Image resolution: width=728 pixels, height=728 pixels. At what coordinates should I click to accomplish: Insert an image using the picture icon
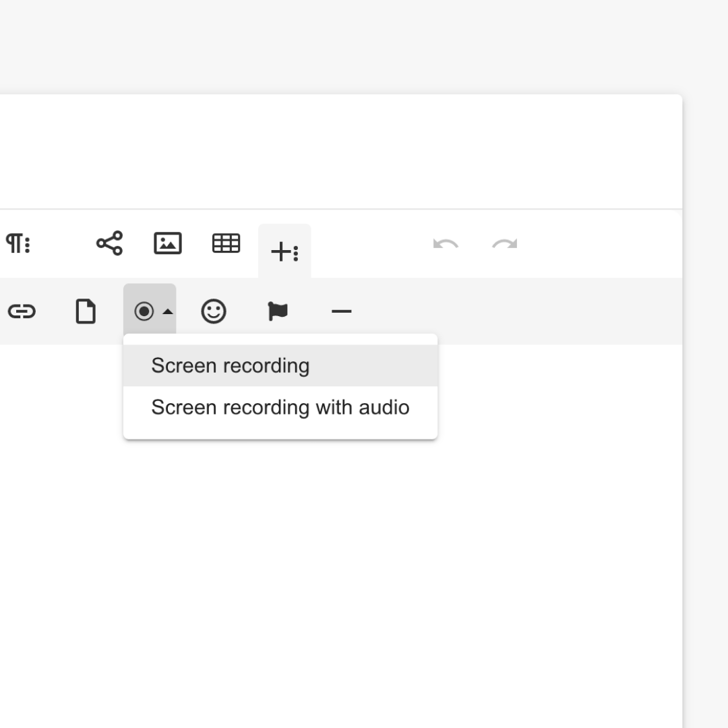point(168,243)
